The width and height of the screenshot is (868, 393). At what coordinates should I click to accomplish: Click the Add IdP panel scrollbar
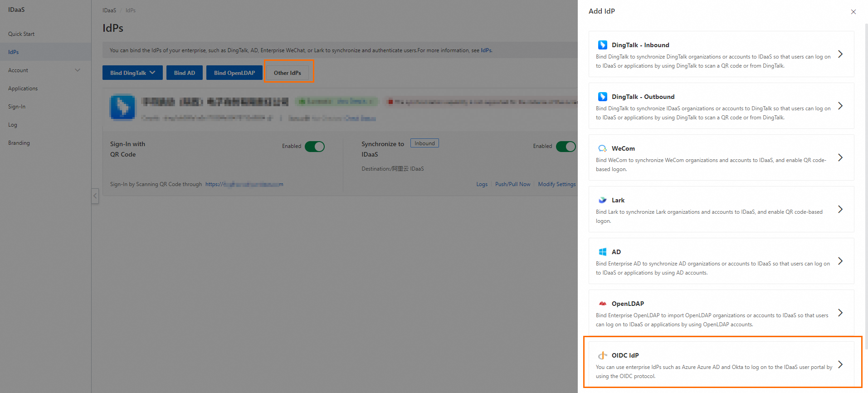866,186
